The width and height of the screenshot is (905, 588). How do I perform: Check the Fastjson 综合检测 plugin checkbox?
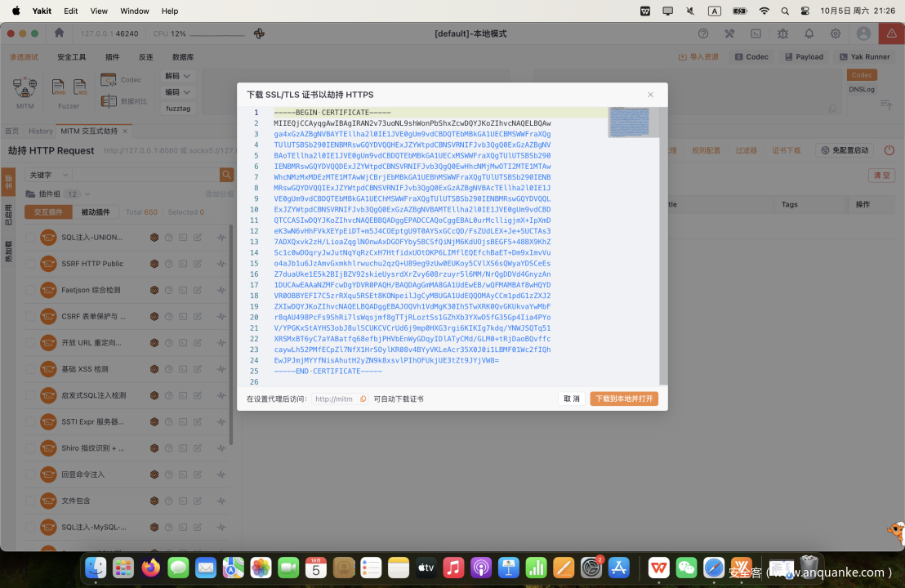[30, 290]
